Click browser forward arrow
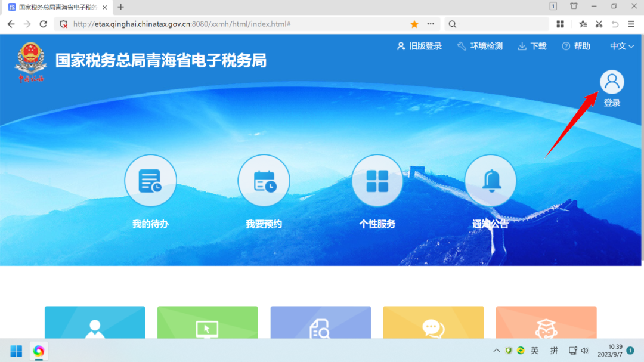The width and height of the screenshot is (644, 362). pos(27,24)
